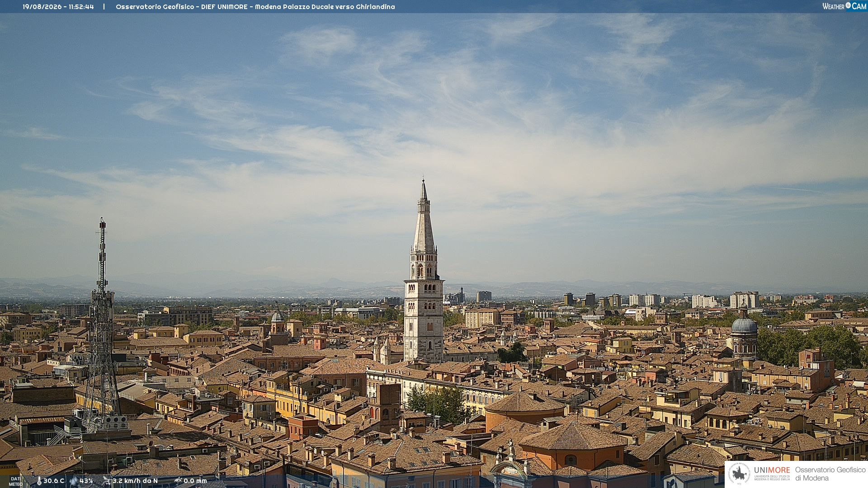Click the 3.2 km/h da N wind reading

coord(135,481)
